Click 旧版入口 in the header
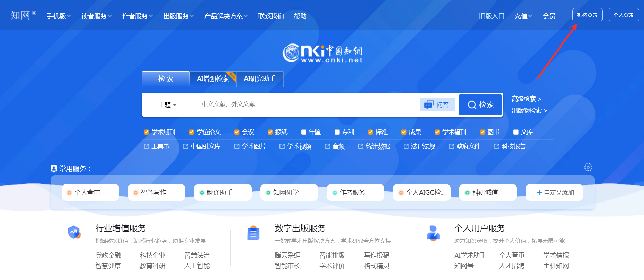The width and height of the screenshot is (644, 280). tap(492, 16)
